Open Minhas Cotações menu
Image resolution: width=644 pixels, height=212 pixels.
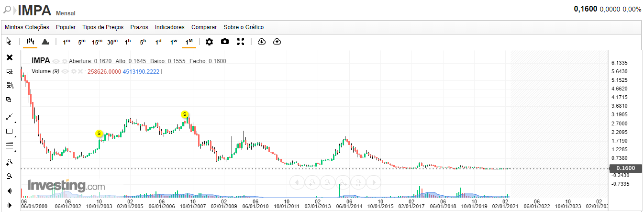pos(27,27)
